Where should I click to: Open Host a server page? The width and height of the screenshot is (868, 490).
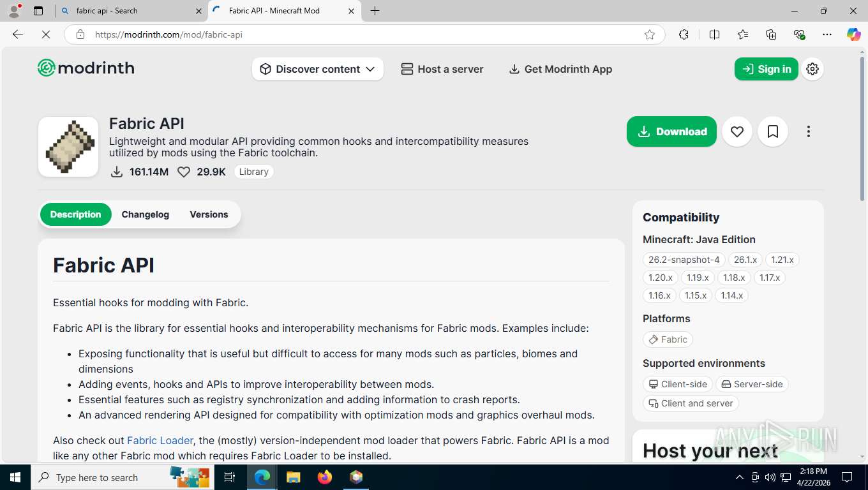(442, 69)
